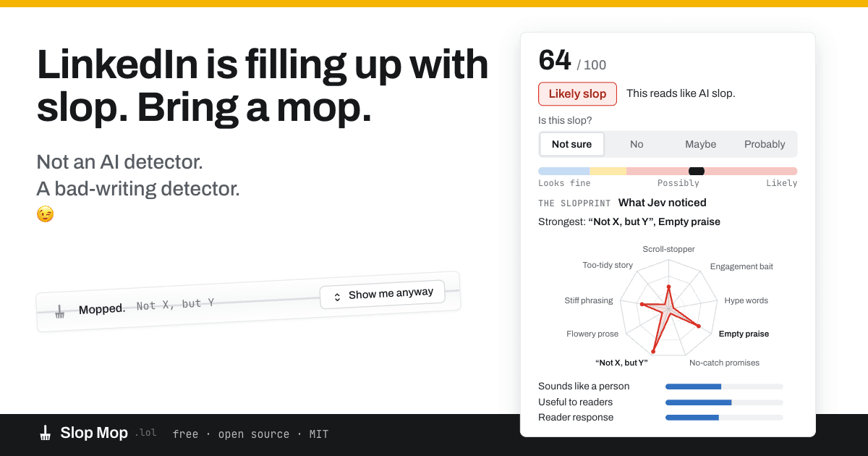Click the Useful to readers bar

point(724,402)
